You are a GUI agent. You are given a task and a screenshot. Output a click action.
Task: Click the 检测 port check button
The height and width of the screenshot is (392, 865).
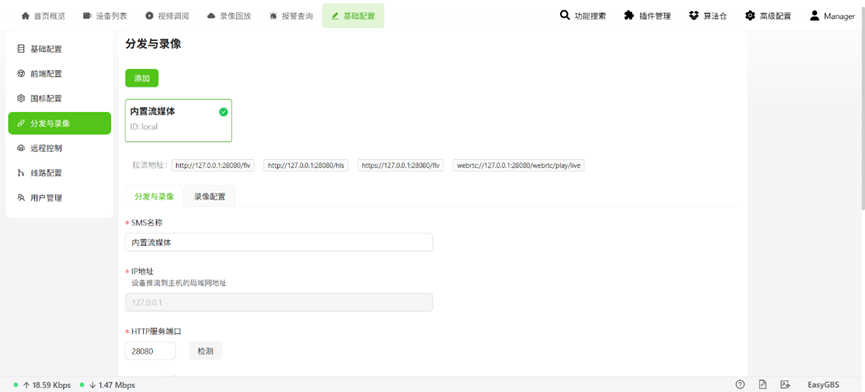point(205,351)
